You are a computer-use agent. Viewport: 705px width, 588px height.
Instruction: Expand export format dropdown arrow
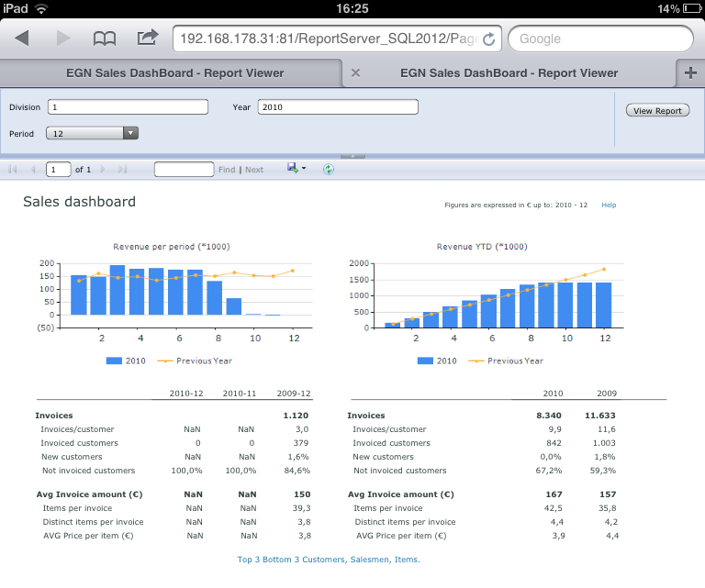(x=304, y=169)
